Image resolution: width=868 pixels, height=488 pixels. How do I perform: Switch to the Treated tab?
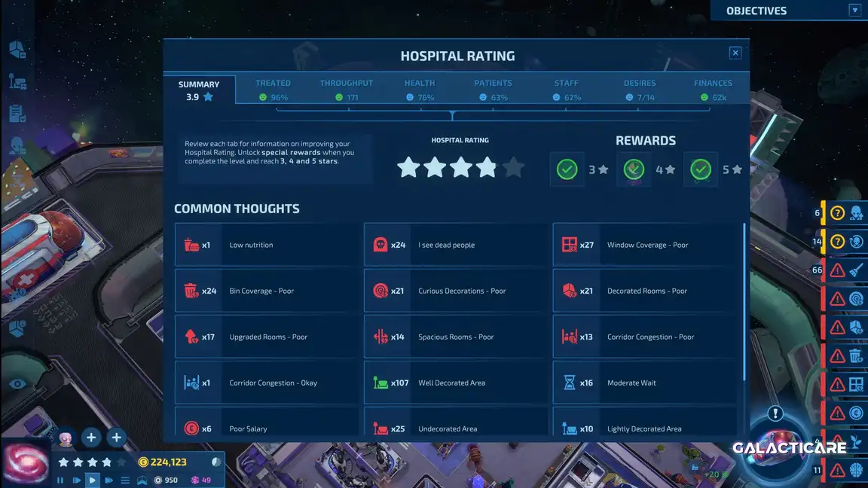pos(273,90)
